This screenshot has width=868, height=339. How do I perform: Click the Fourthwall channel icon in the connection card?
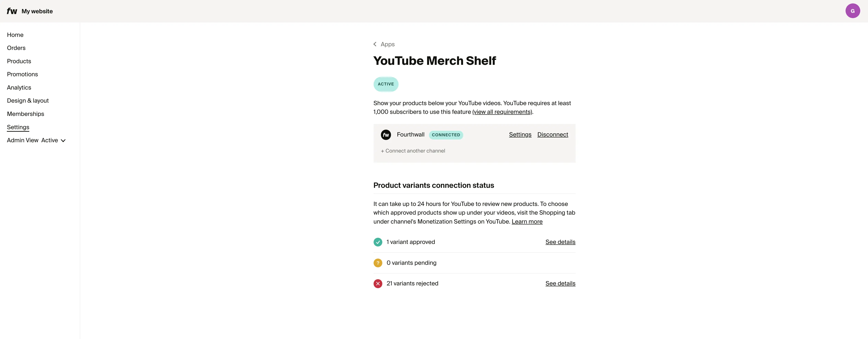(x=385, y=135)
